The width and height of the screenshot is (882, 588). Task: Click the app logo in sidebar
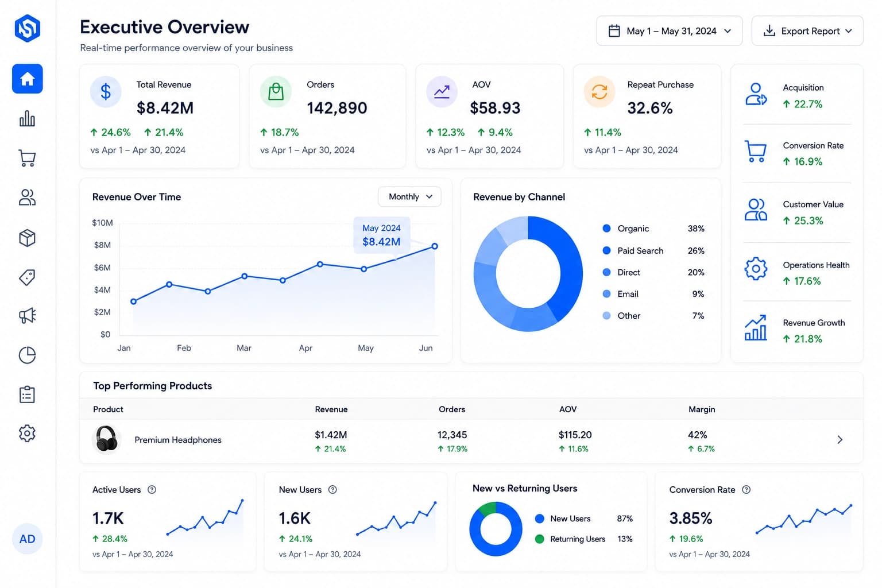[27, 28]
